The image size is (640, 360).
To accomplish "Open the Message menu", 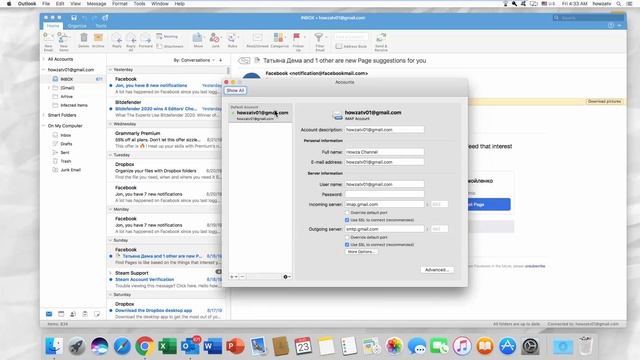I will pyautogui.click(x=96, y=4).
